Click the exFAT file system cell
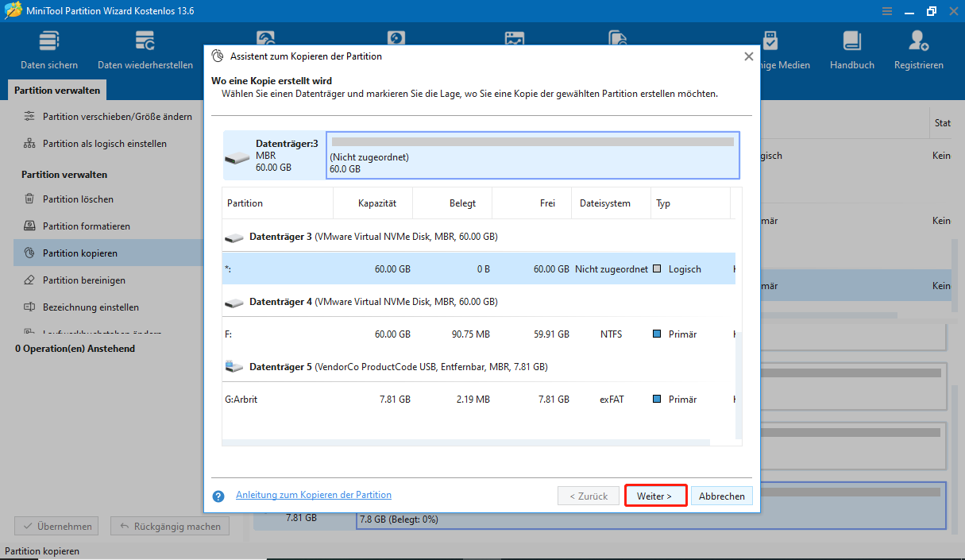Image resolution: width=965 pixels, height=560 pixels. pyautogui.click(x=612, y=400)
